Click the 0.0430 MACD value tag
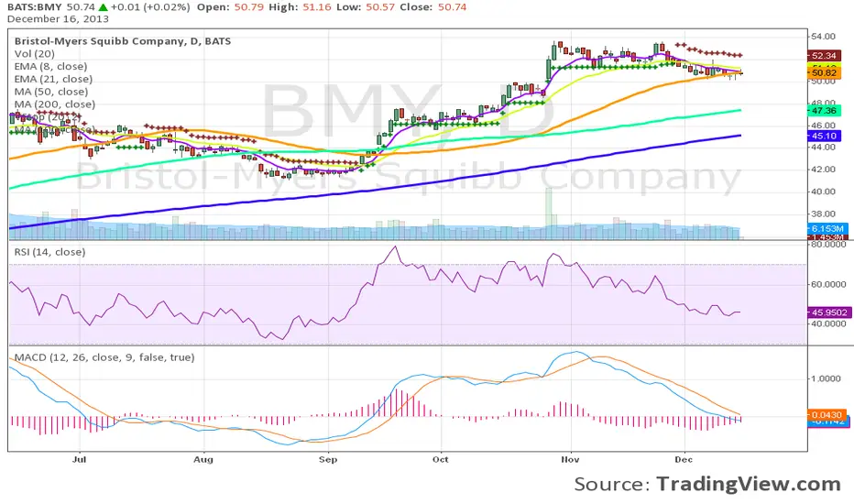The width and height of the screenshot is (854, 504). pos(827,415)
